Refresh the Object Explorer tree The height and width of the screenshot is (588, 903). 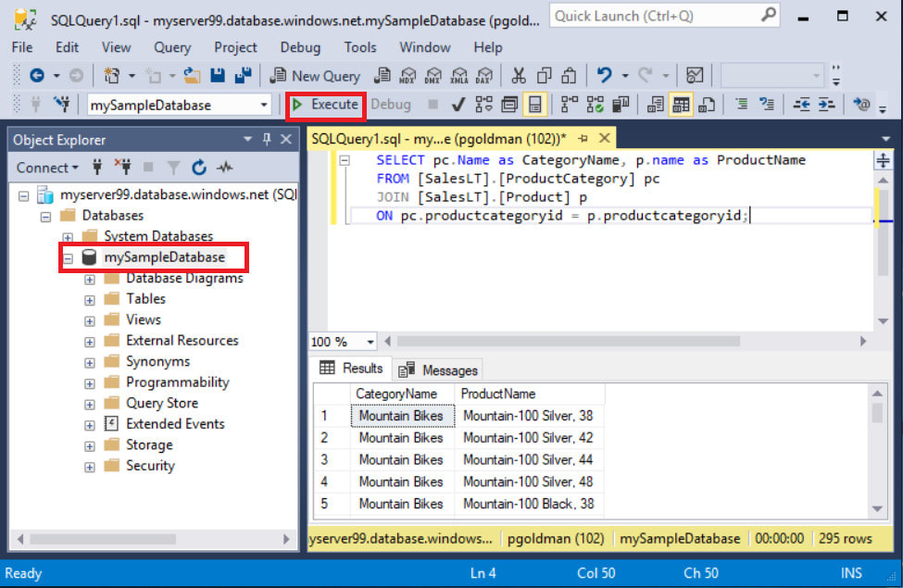[198, 168]
